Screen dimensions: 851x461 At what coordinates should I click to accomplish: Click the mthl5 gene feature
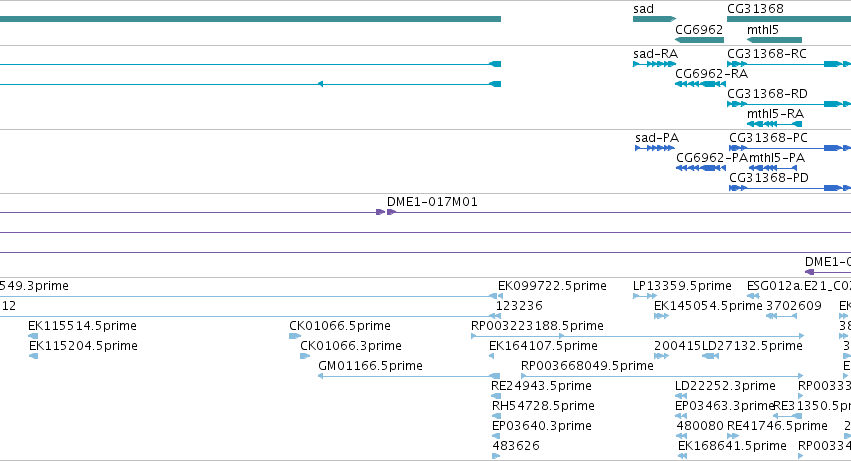coord(774,40)
